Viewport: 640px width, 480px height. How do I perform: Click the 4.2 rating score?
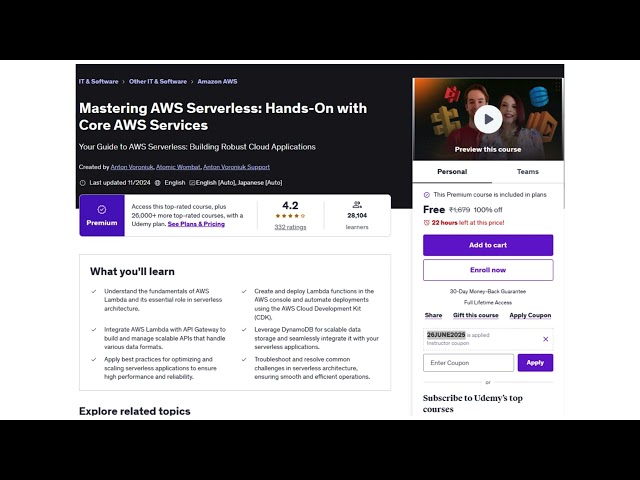click(x=290, y=205)
